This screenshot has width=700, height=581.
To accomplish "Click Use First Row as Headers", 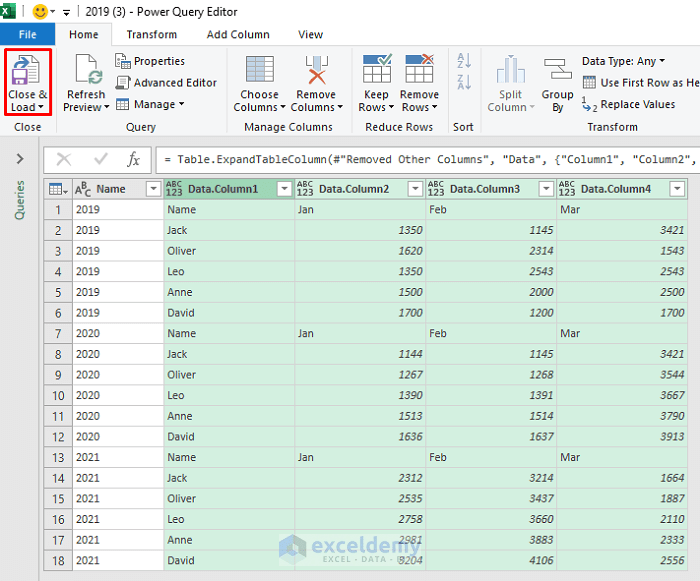I will [x=641, y=83].
